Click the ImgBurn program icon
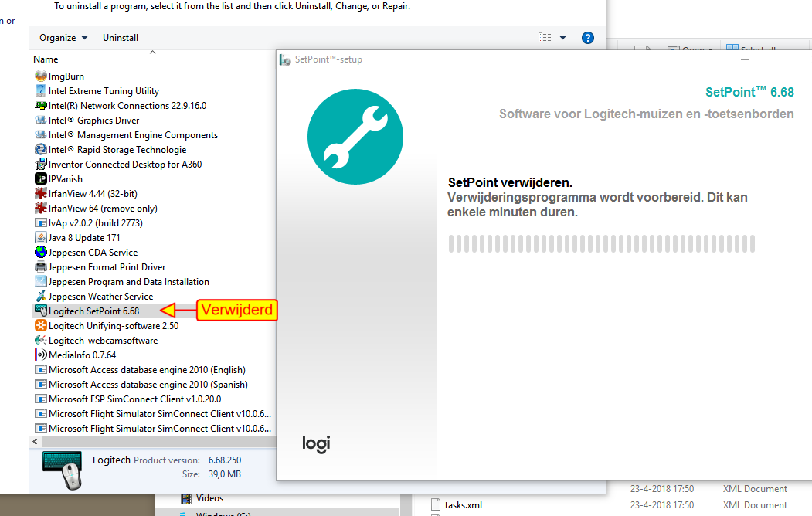The height and width of the screenshot is (516, 812). pos(40,76)
